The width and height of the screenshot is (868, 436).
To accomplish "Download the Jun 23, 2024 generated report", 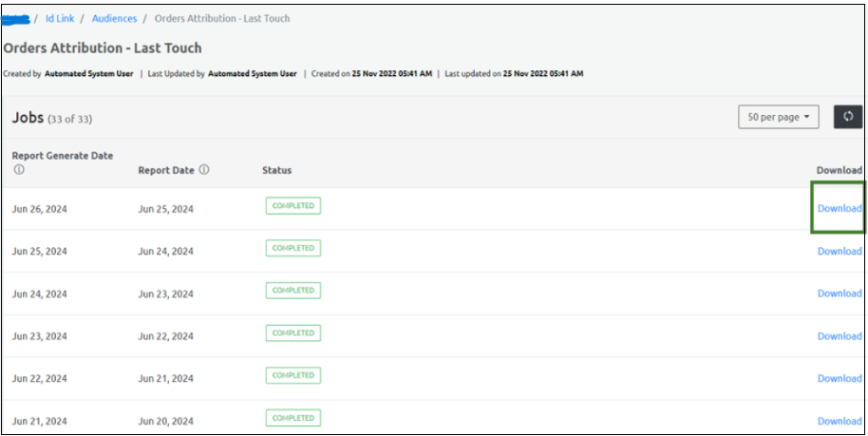I will pyautogui.click(x=840, y=336).
